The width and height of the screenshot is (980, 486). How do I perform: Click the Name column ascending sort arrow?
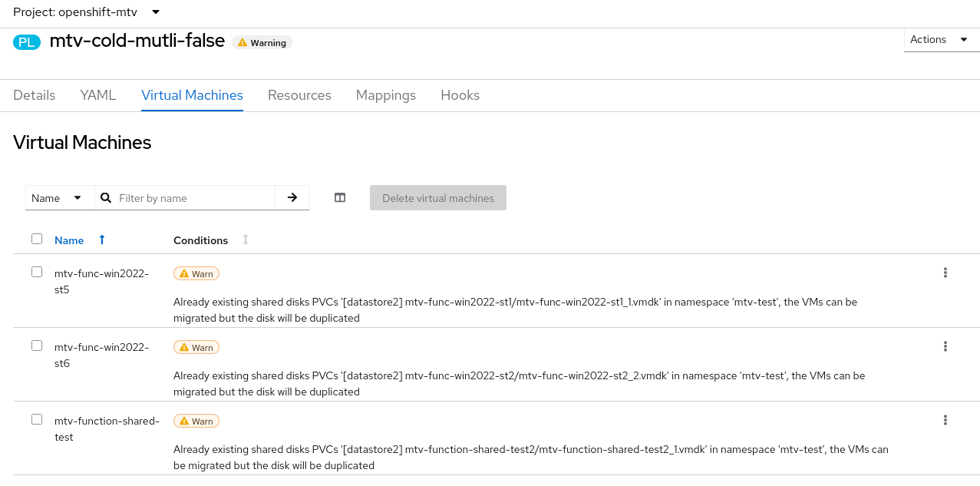coord(102,240)
